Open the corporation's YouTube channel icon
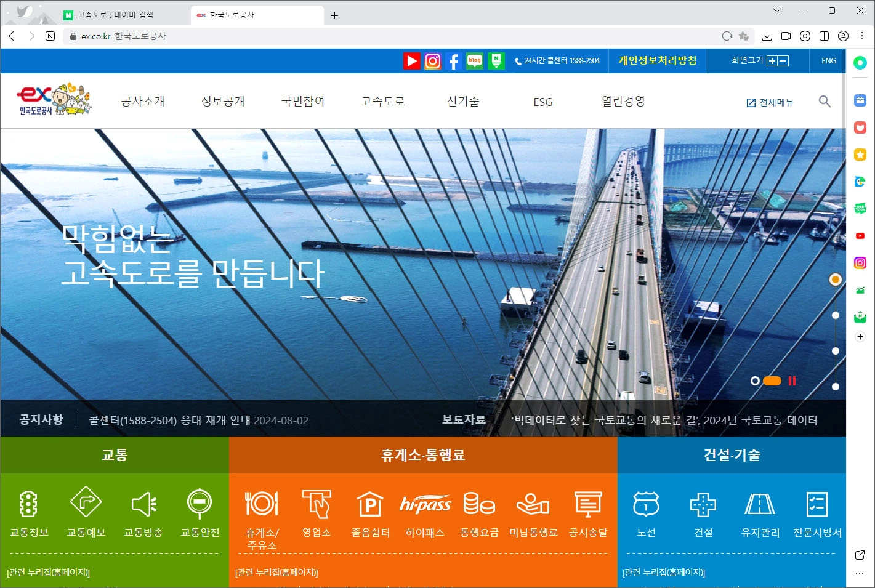875x588 pixels. click(x=411, y=60)
